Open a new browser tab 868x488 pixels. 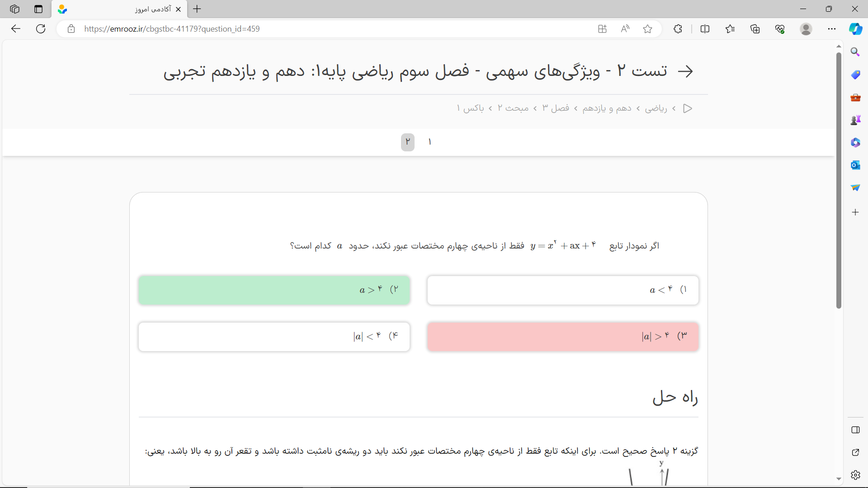click(x=197, y=9)
